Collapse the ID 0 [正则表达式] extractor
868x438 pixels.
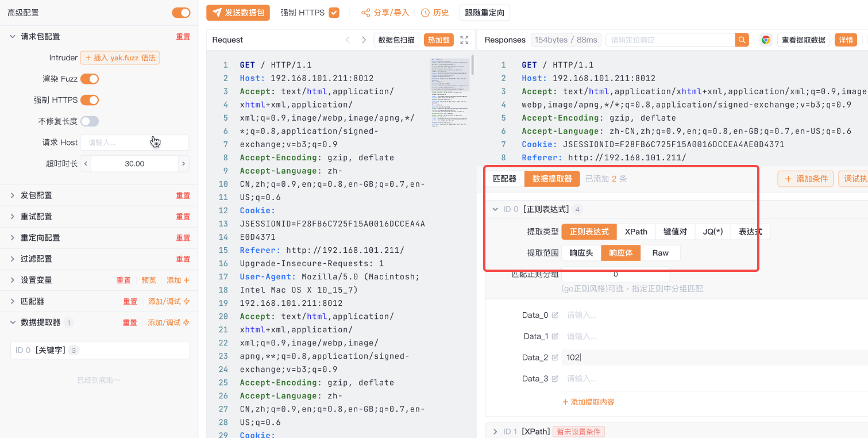tap(495, 209)
